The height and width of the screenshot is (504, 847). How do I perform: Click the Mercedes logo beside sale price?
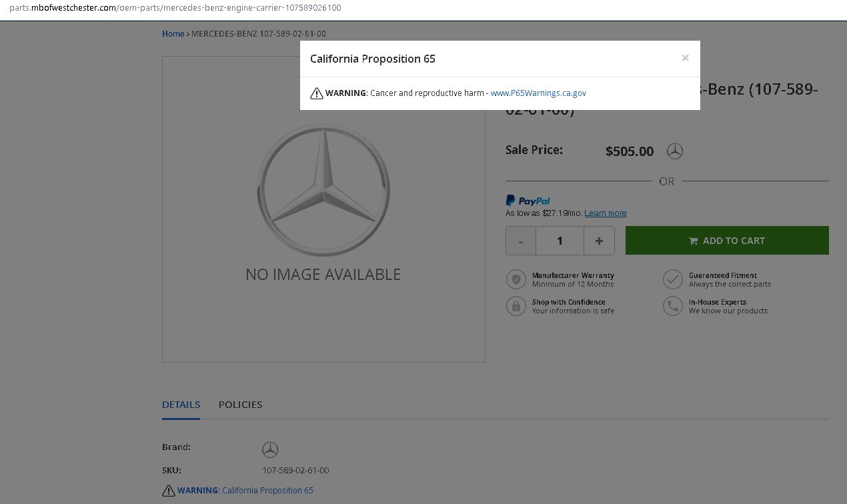(x=675, y=151)
